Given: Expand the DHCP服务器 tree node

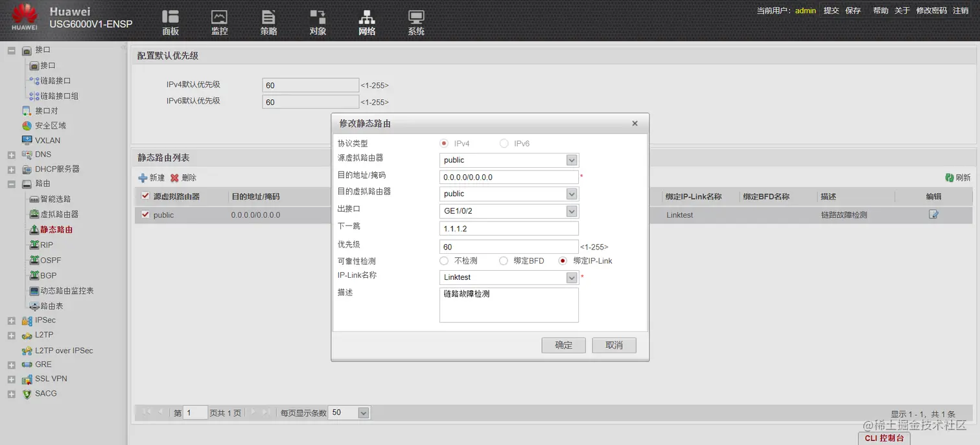Looking at the screenshot, I should click(11, 170).
